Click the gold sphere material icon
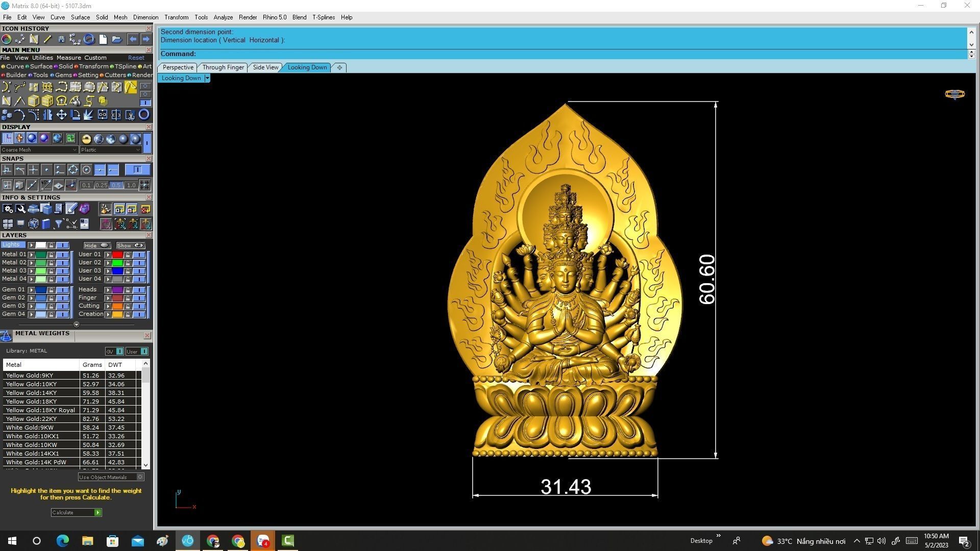The height and width of the screenshot is (551, 980). point(86,139)
